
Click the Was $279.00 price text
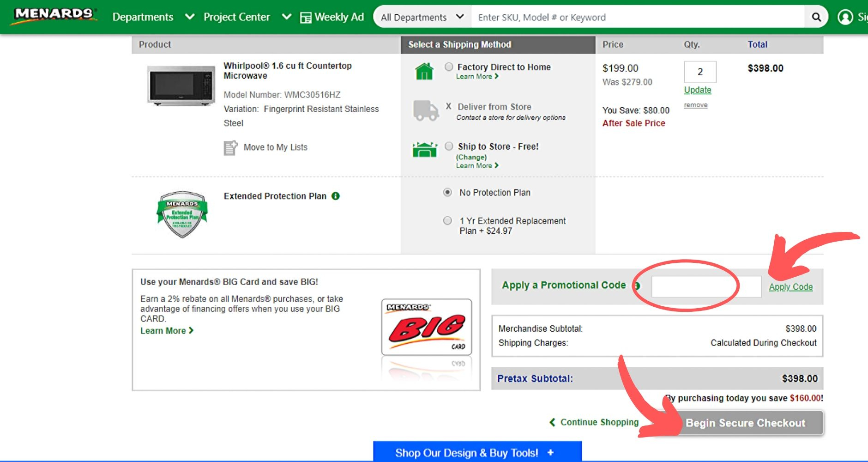tap(627, 82)
